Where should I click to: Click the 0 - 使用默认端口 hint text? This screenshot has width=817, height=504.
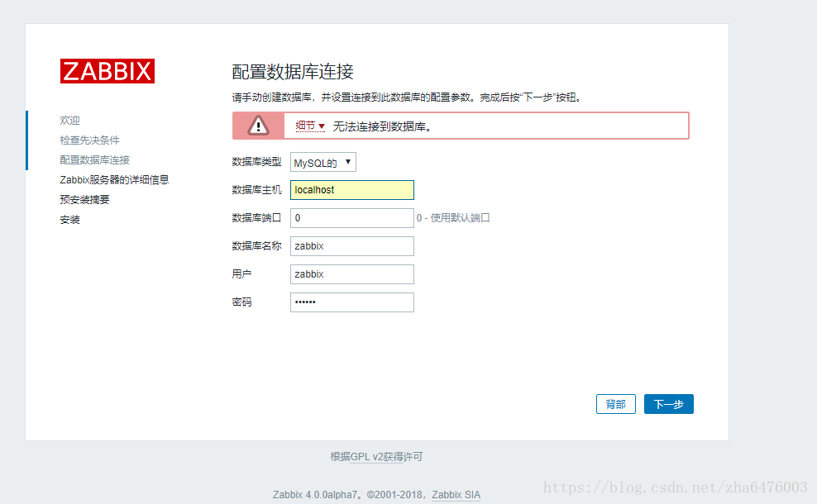tap(453, 217)
